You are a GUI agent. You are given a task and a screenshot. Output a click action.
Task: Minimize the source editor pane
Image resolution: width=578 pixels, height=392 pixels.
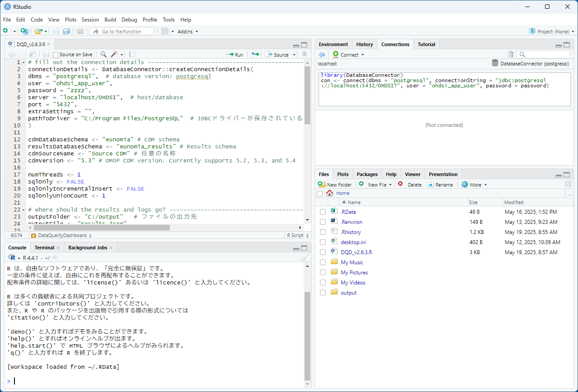tap(297, 45)
